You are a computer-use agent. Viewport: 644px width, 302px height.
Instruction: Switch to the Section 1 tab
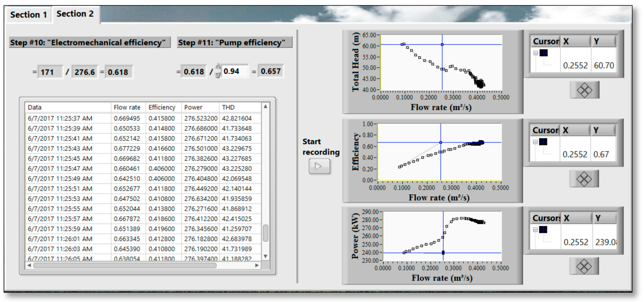coord(29,15)
